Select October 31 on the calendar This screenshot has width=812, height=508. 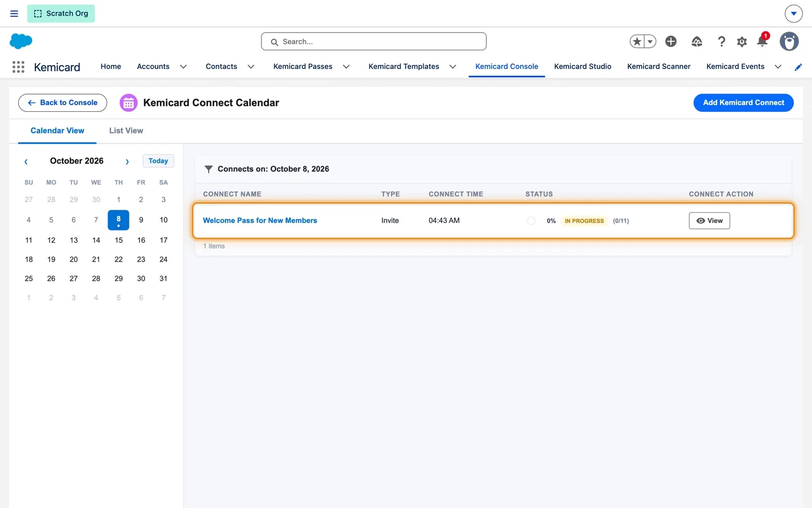163,279
